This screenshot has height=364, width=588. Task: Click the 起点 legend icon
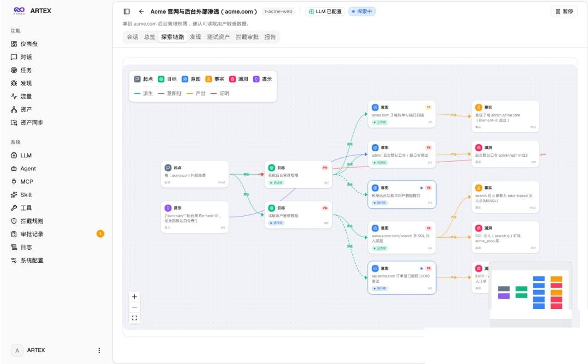[137, 79]
